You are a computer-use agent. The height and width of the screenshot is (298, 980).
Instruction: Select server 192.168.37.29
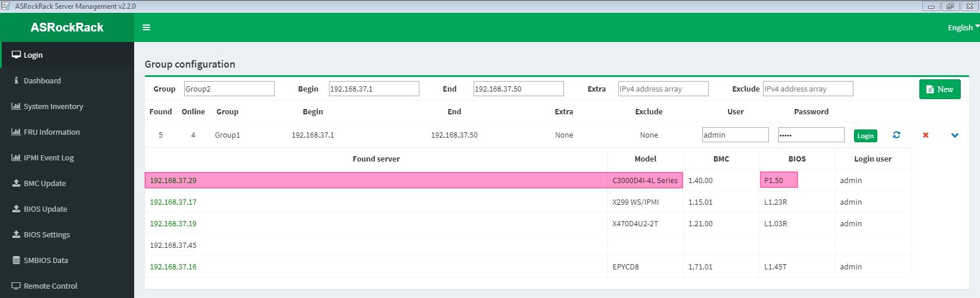click(x=173, y=180)
